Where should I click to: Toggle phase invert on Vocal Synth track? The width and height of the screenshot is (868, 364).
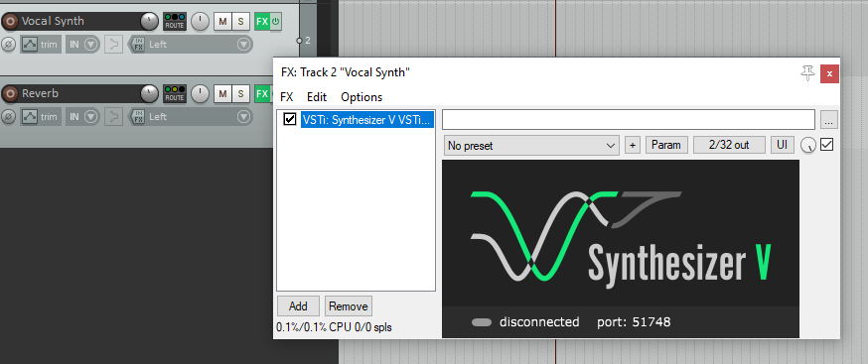pos(8,45)
